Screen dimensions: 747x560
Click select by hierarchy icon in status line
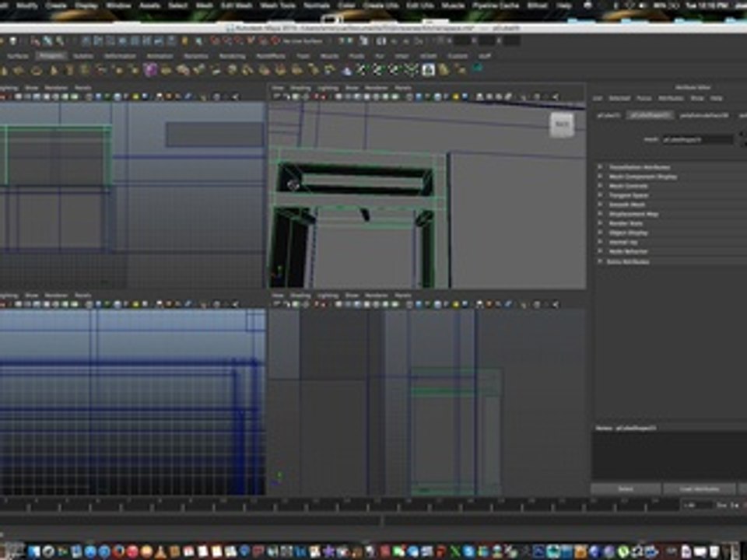pos(35,41)
